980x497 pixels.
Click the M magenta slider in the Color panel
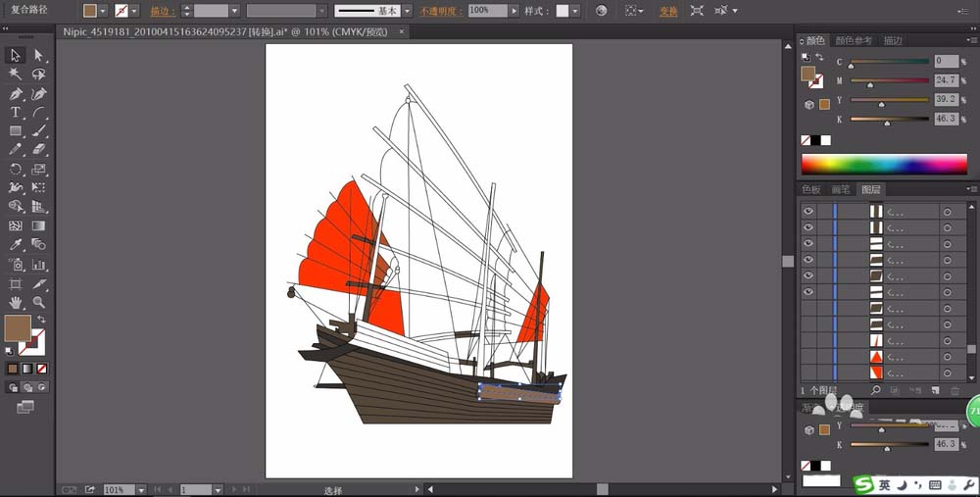coord(890,80)
